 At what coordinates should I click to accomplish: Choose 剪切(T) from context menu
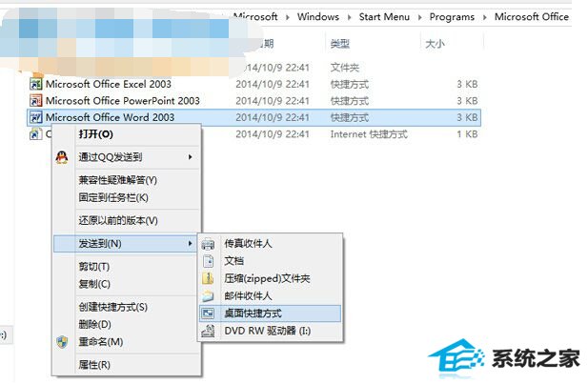point(127,267)
